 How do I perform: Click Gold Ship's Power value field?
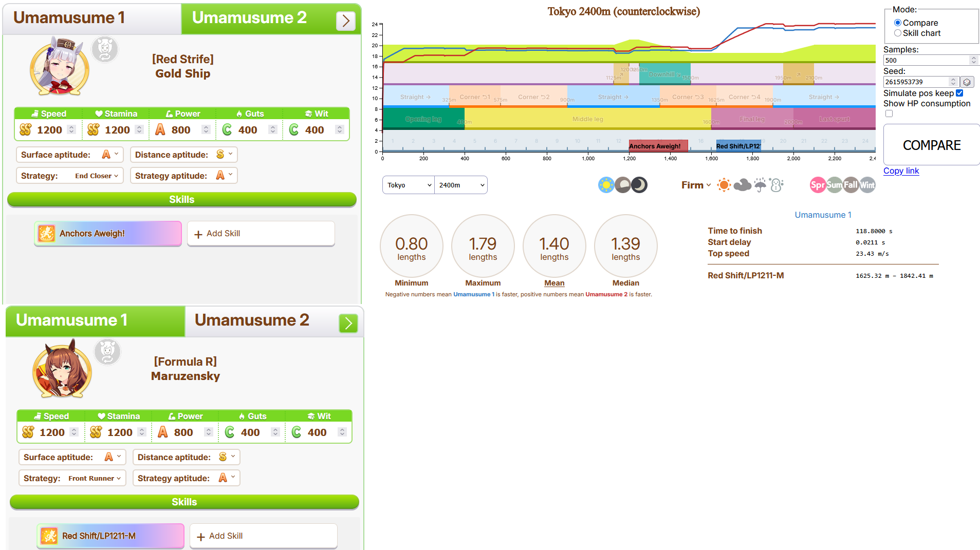(181, 130)
